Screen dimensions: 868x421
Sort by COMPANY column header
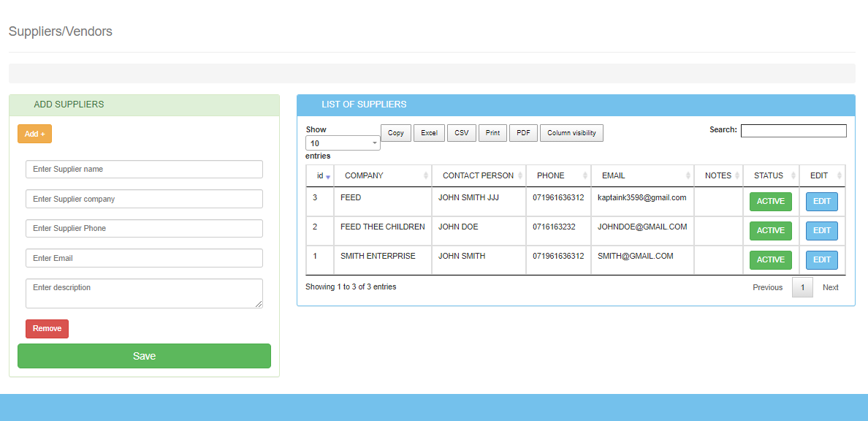point(364,175)
